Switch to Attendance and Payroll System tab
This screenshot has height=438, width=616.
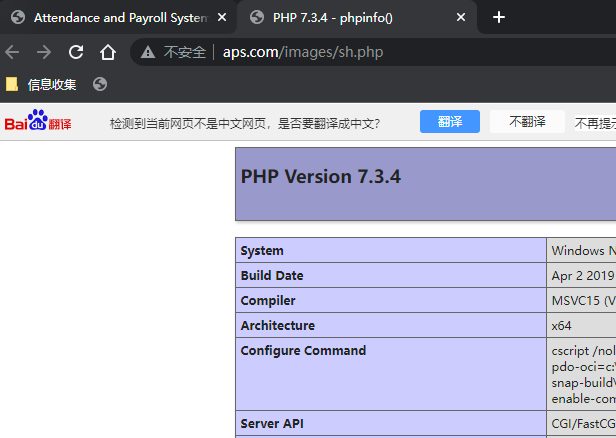click(119, 17)
